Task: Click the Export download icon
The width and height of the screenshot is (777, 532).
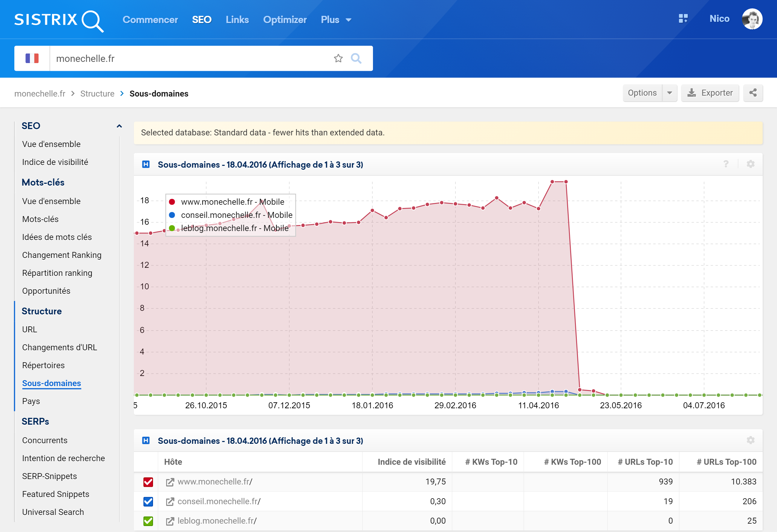Action: 692,93
